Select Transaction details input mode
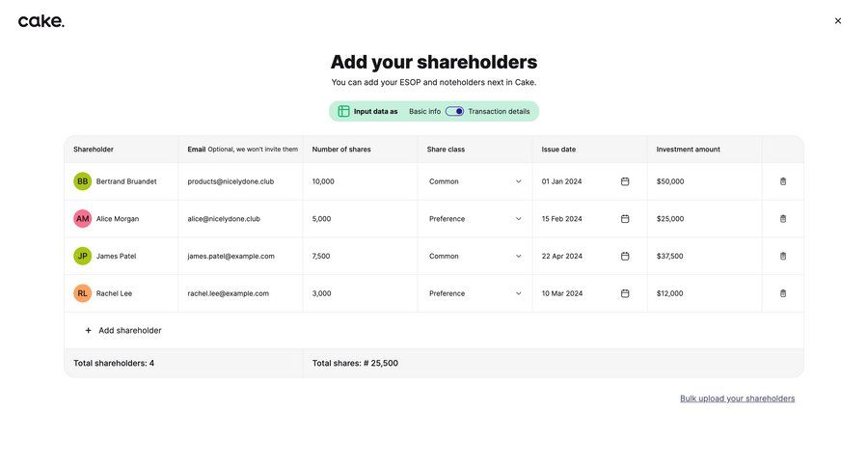 click(499, 112)
